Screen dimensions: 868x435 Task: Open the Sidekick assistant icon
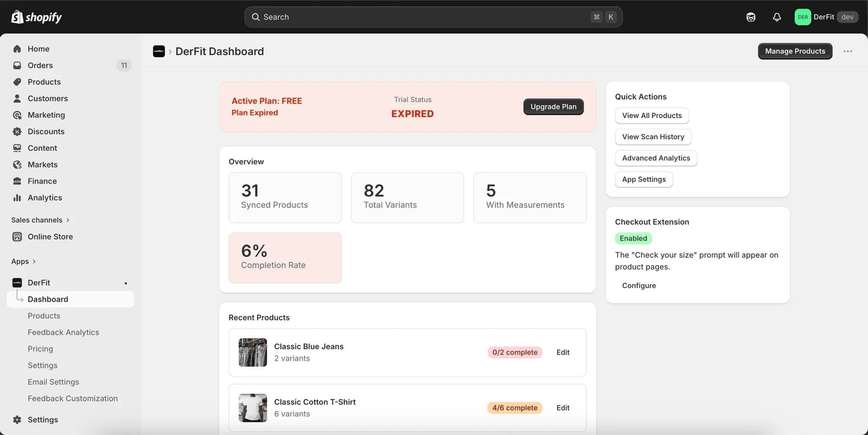(751, 17)
